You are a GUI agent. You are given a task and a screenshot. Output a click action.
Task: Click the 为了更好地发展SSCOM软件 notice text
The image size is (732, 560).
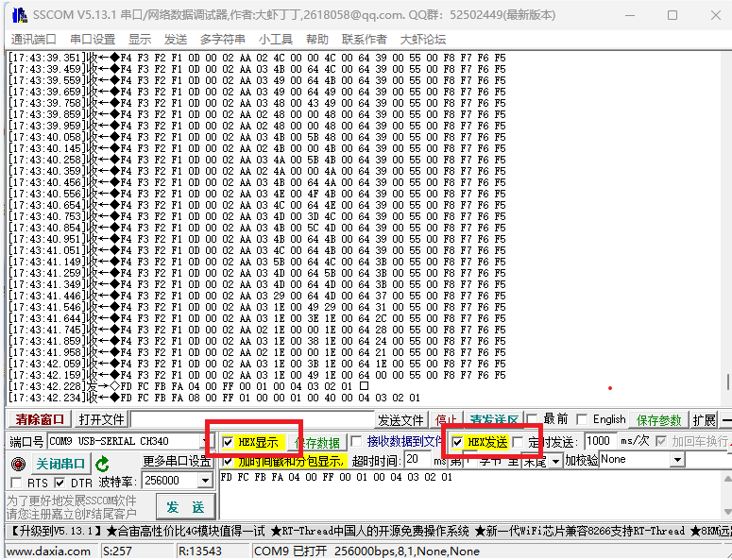pos(72,501)
